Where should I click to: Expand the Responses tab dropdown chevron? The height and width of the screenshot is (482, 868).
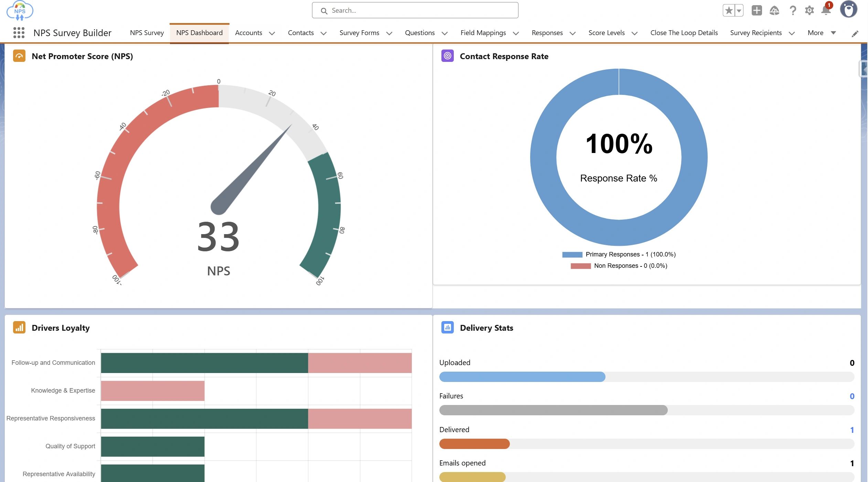[572, 33]
